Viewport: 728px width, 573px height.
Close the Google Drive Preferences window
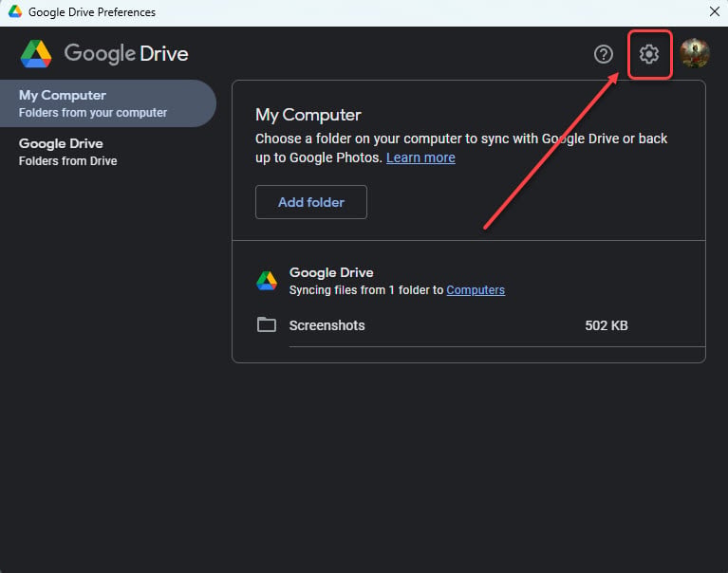click(715, 11)
